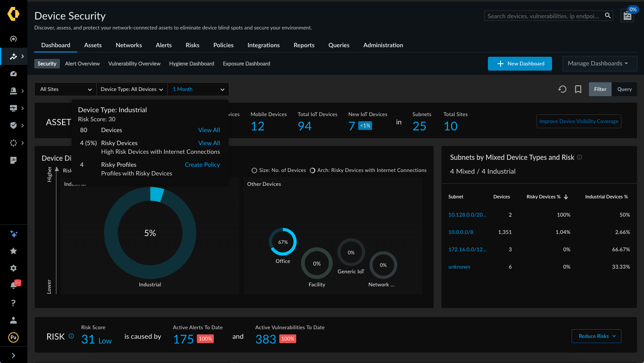This screenshot has width=644, height=363.
Task: Click the New Dashboard button
Action: [x=520, y=63]
